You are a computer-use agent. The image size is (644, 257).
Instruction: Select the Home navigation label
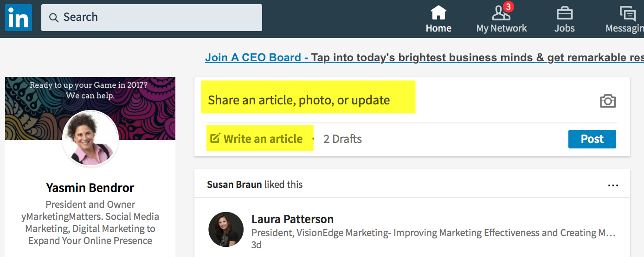[x=438, y=28]
